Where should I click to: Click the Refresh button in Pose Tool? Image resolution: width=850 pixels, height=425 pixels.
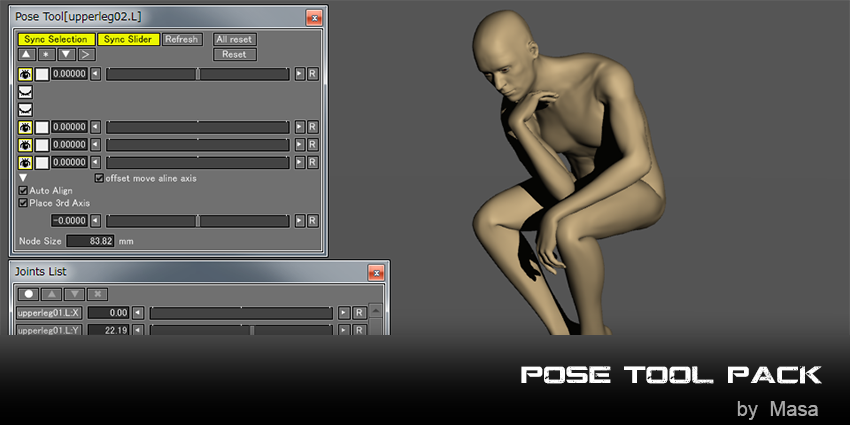pyautogui.click(x=182, y=40)
